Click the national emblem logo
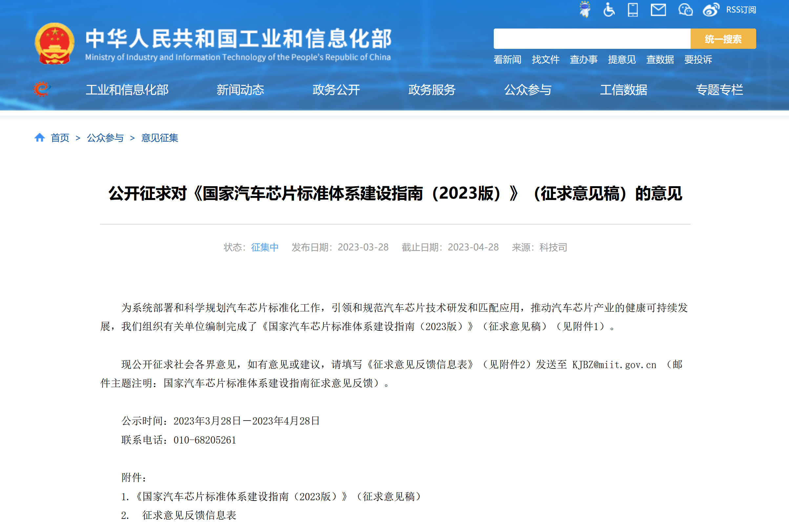Viewport: 789px width, 532px height. tap(54, 43)
